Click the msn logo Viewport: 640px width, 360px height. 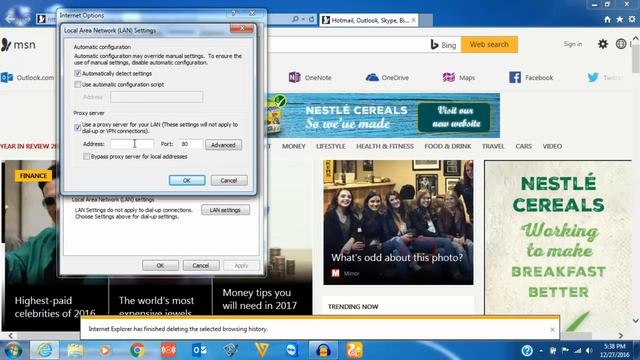point(18,44)
